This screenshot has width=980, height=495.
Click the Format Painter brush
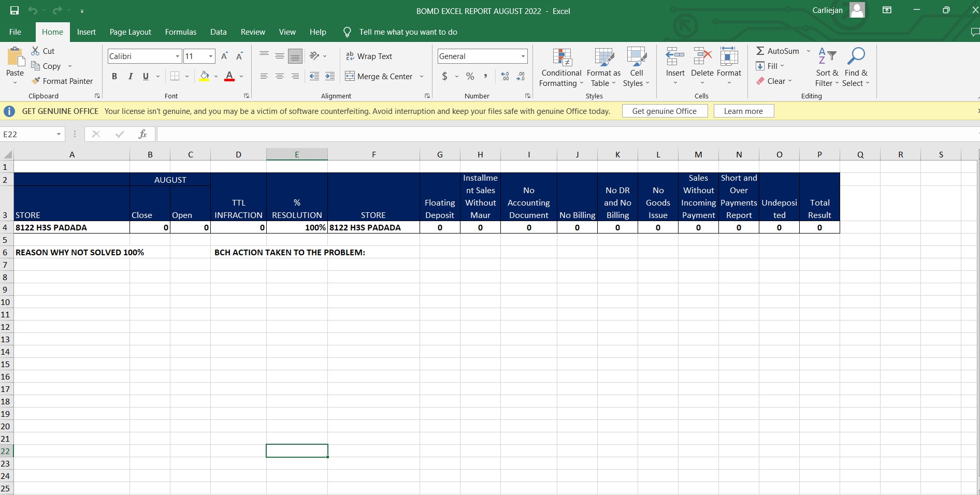click(36, 81)
